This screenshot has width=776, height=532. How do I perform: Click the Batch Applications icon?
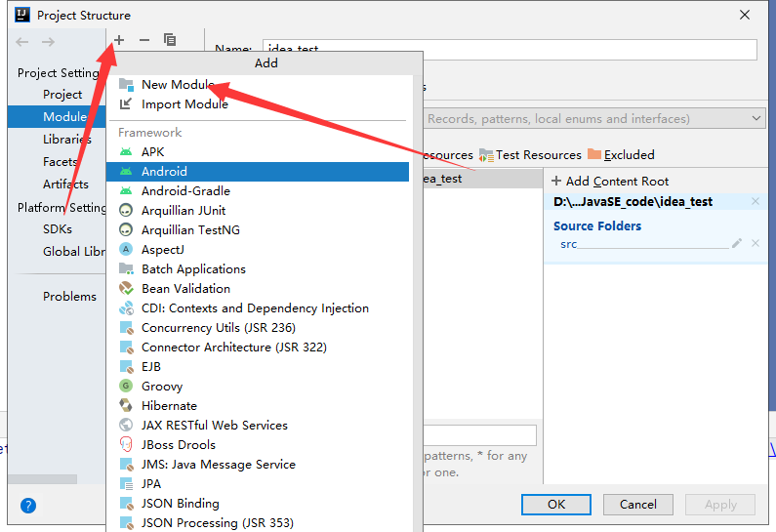coord(126,269)
